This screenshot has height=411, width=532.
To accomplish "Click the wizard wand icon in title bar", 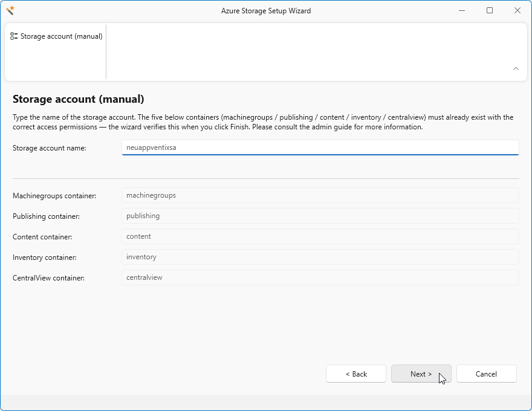I will point(10,10).
